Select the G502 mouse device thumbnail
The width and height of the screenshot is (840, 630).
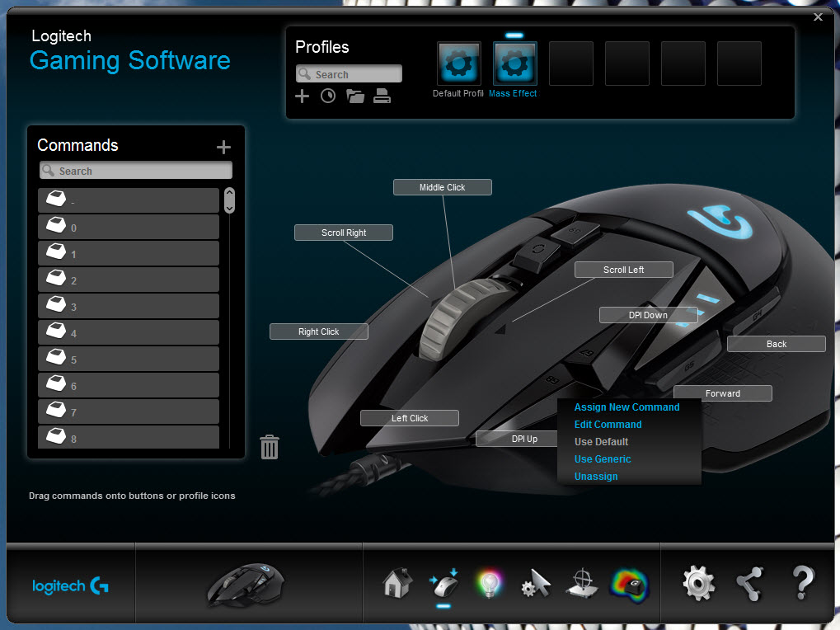(x=246, y=585)
